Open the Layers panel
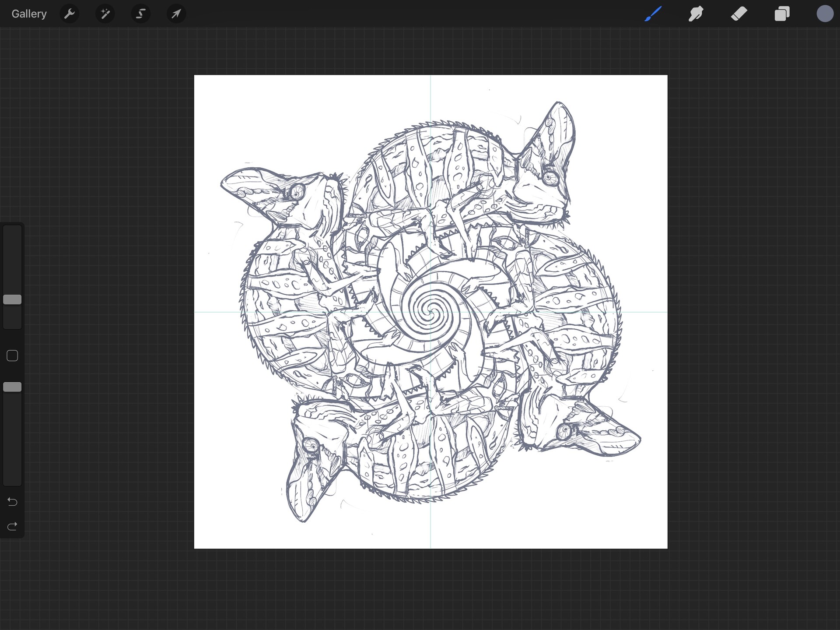The height and width of the screenshot is (630, 840). click(x=782, y=14)
